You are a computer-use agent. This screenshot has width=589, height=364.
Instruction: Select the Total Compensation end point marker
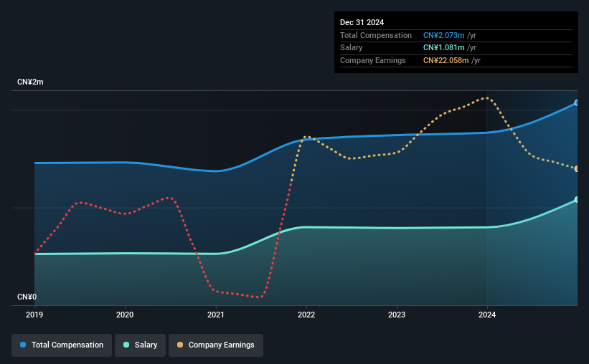click(577, 102)
